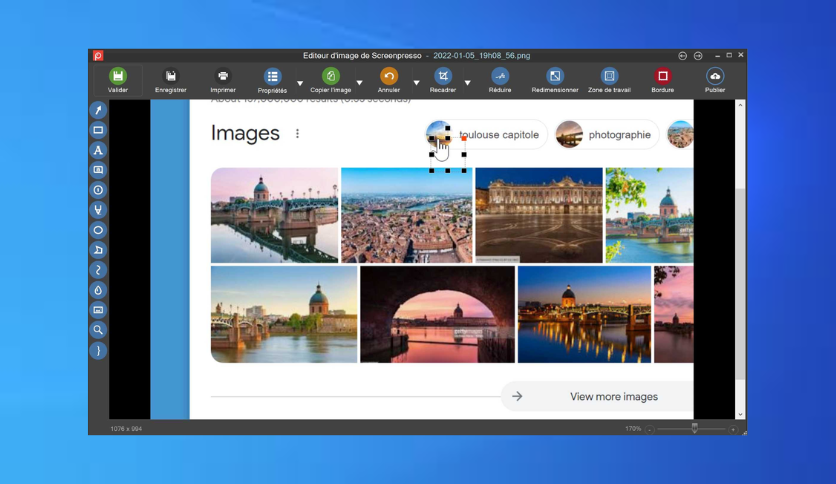Image resolution: width=836 pixels, height=484 pixels.
Task: Click the red Bordure icon
Action: [x=663, y=76]
